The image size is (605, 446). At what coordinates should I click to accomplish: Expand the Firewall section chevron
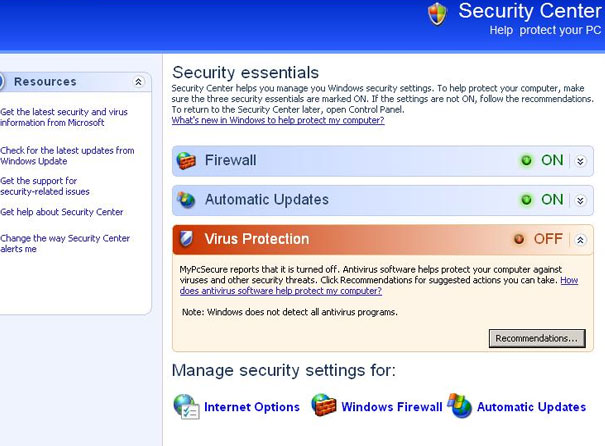[580, 161]
